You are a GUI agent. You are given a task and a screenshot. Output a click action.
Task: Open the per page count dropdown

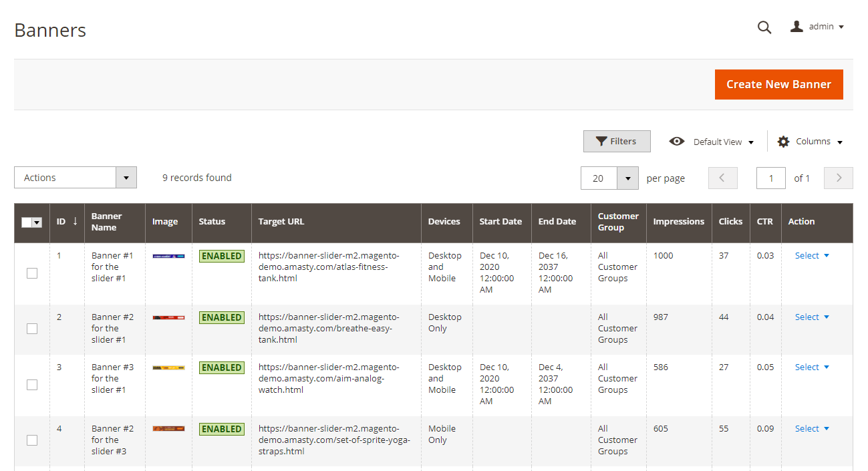pos(627,178)
